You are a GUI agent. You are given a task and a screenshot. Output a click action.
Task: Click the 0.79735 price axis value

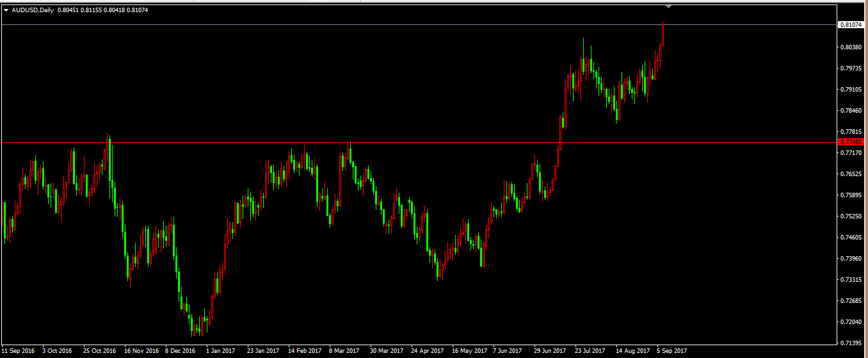coord(850,69)
